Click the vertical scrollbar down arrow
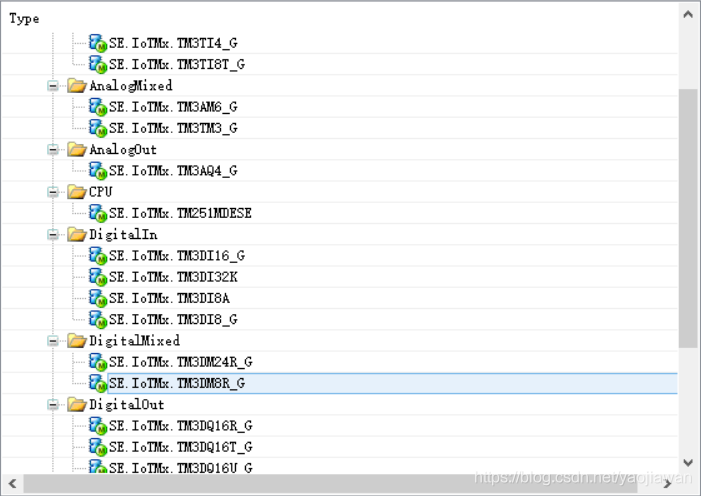The image size is (701, 496). pos(688,462)
